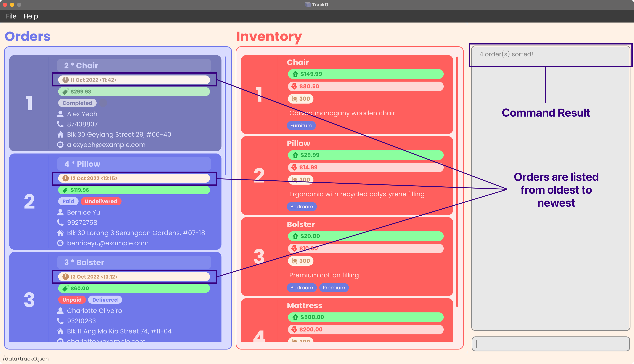Click 'Premium cotton filling' description
The height and width of the screenshot is (364, 634).
pyautogui.click(x=324, y=275)
